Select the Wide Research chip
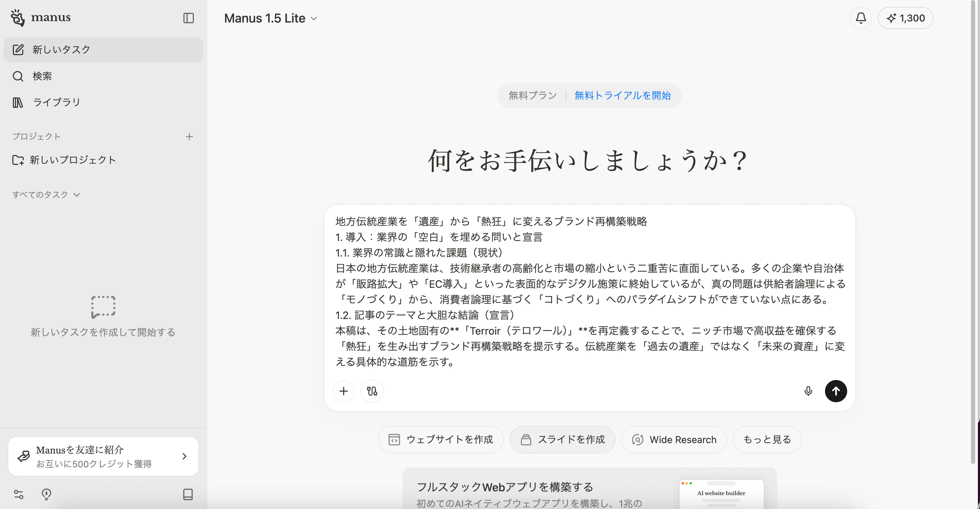 tap(674, 440)
